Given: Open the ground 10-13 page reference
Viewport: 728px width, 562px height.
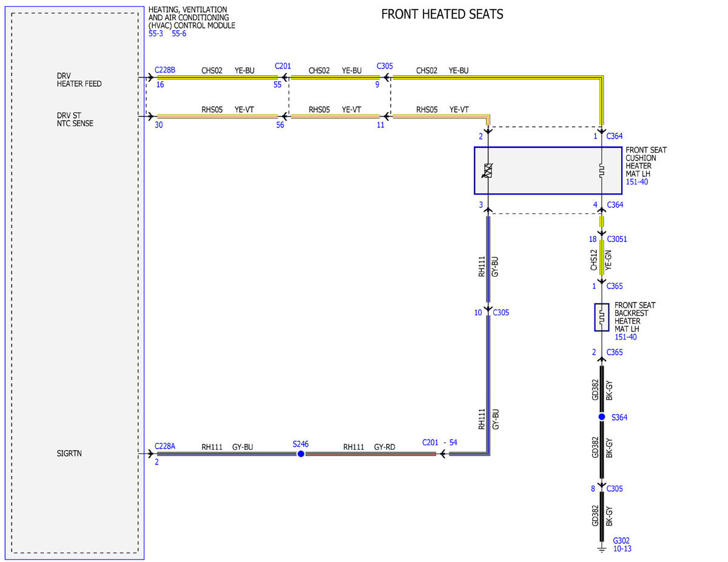Looking at the screenshot, I should [x=622, y=549].
